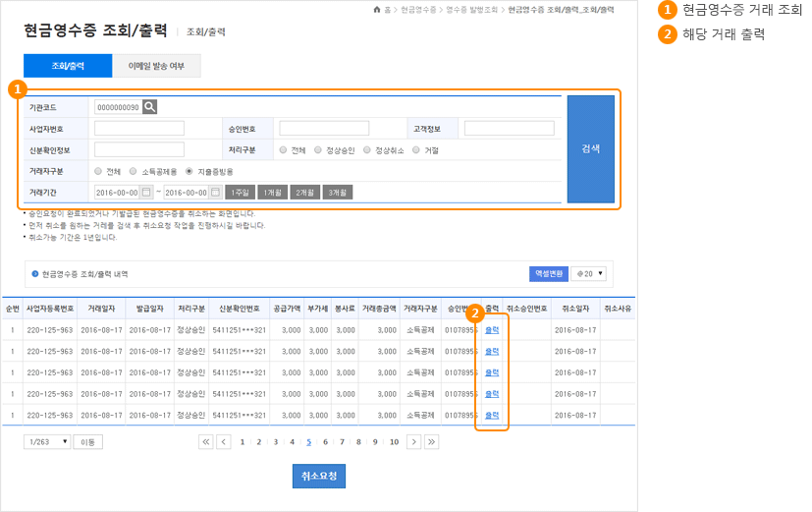Click the 승인번호 input field

pos(324,129)
